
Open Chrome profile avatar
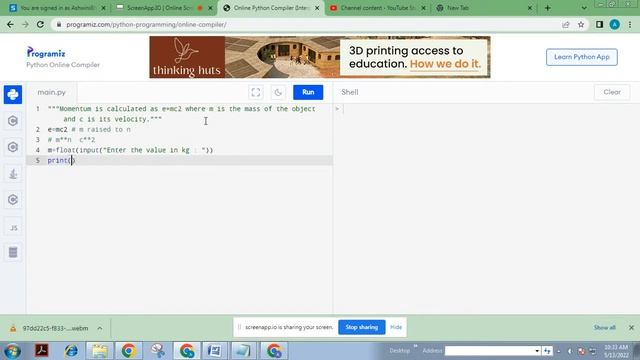[615, 24]
